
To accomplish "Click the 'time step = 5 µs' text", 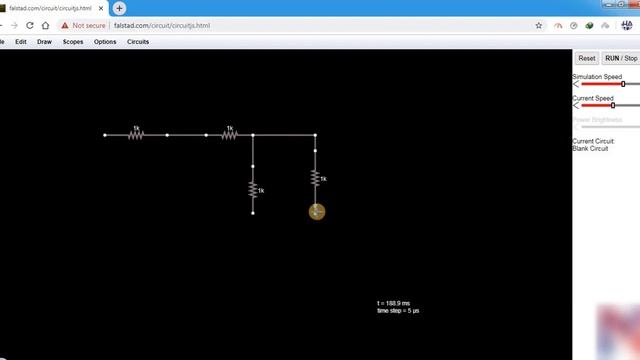I will point(398,311).
